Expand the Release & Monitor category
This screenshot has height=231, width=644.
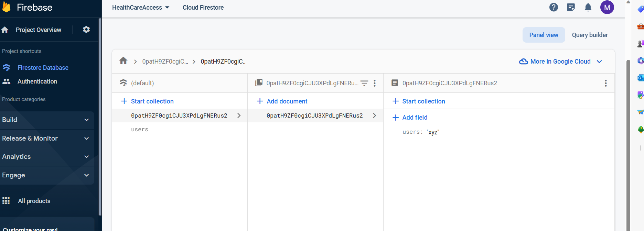pyautogui.click(x=46, y=138)
